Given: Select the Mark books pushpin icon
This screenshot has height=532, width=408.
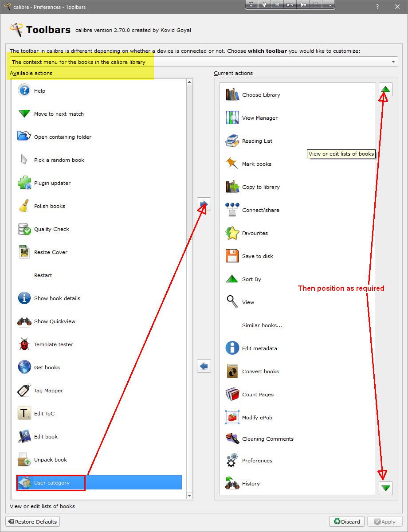Looking at the screenshot, I should click(232, 164).
